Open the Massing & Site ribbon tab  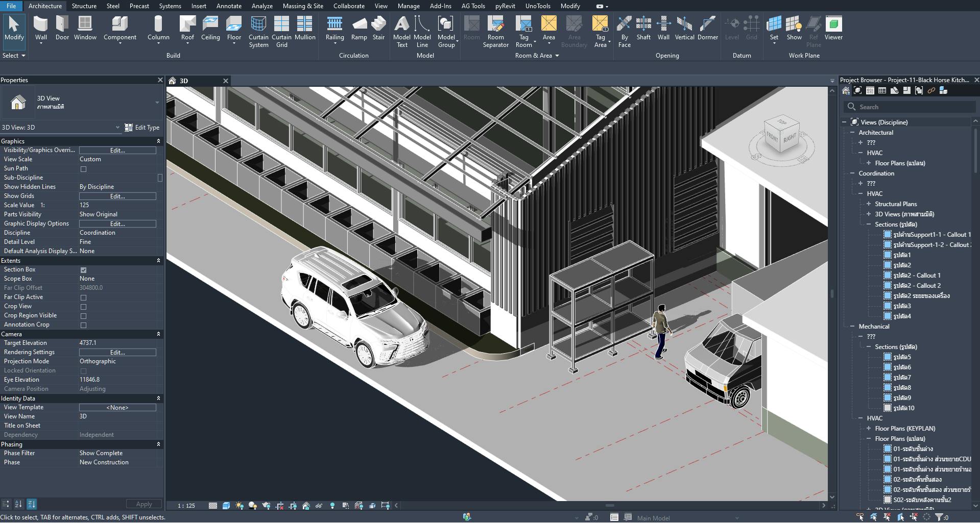click(x=302, y=6)
